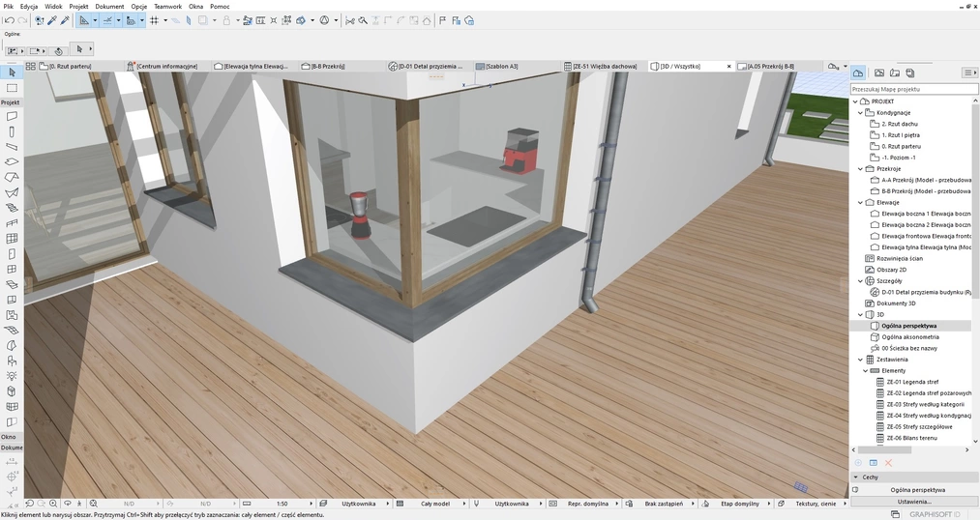Select the Beam tool

coord(12,147)
